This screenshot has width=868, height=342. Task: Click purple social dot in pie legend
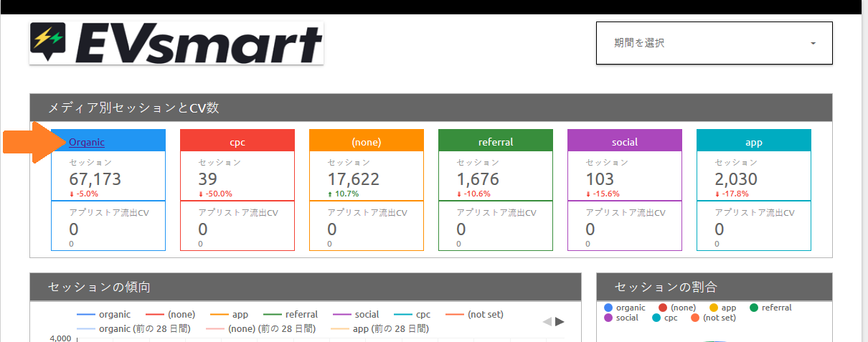click(x=608, y=318)
